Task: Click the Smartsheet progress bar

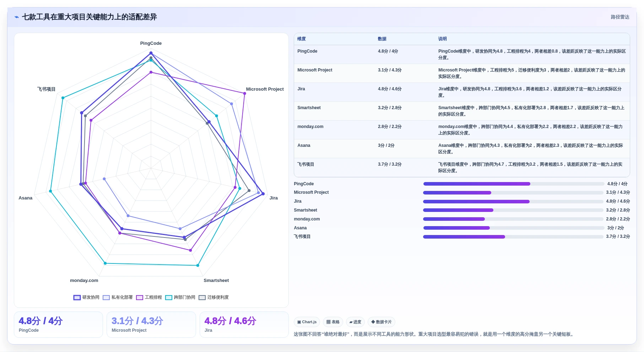Action: point(513,210)
